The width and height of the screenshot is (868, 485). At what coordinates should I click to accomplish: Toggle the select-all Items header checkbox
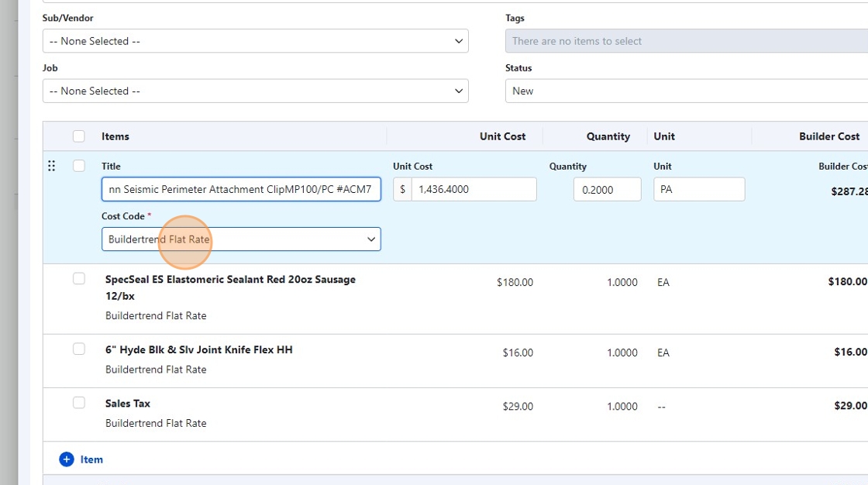[x=79, y=136]
